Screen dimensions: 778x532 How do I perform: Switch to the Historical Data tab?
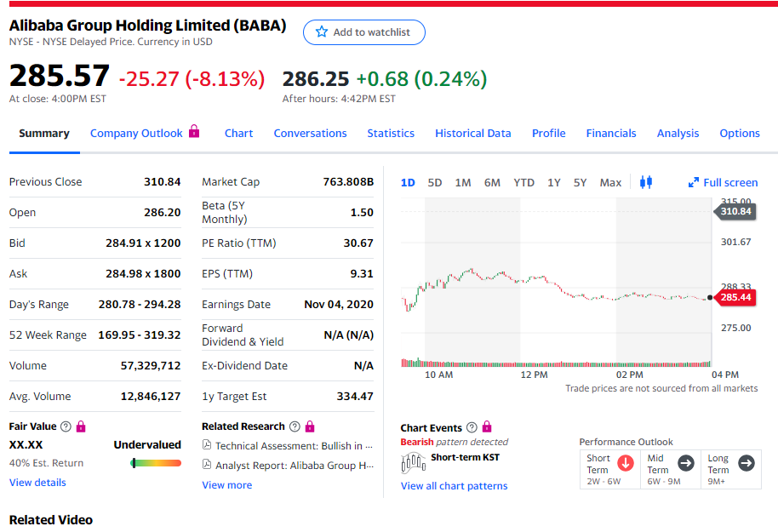pos(472,133)
